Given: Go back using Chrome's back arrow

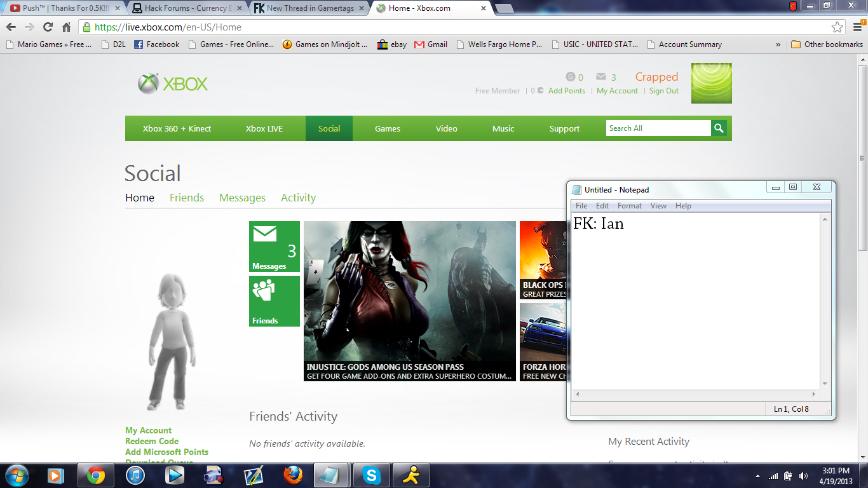Looking at the screenshot, I should tap(11, 27).
